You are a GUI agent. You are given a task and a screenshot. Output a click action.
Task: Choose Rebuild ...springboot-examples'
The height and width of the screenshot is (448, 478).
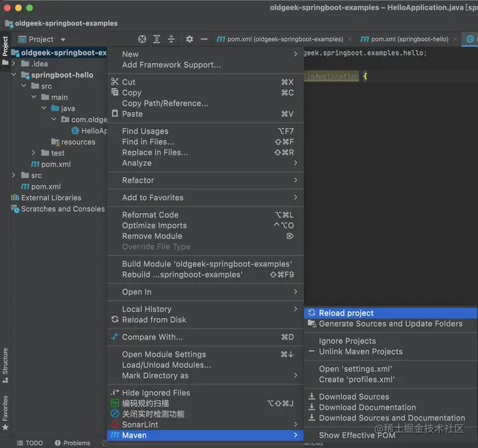pyautogui.click(x=205, y=274)
